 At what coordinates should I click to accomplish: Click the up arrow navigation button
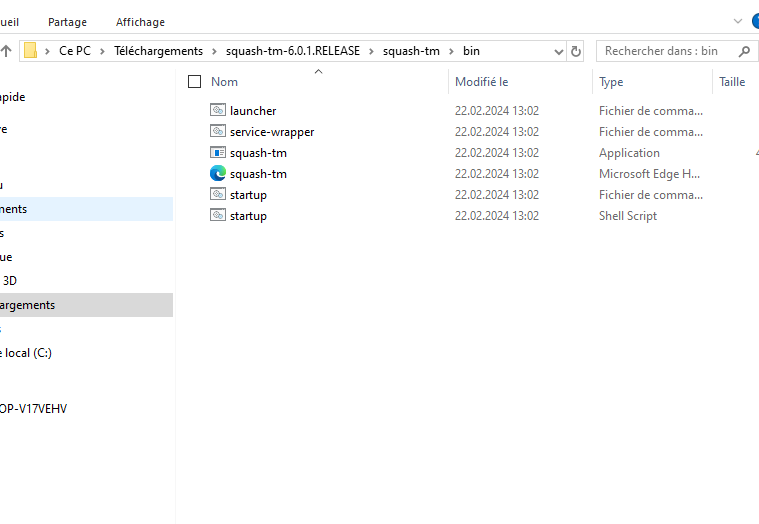tap(6, 51)
